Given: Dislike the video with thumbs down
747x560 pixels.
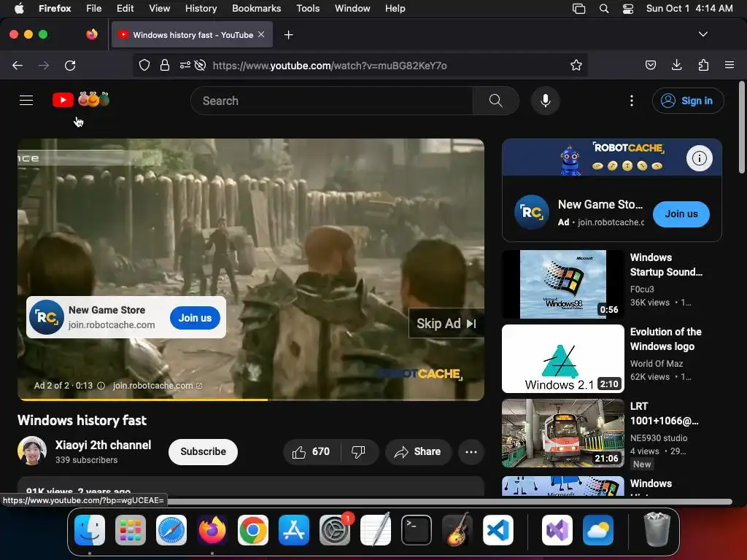Looking at the screenshot, I should pyautogui.click(x=358, y=451).
